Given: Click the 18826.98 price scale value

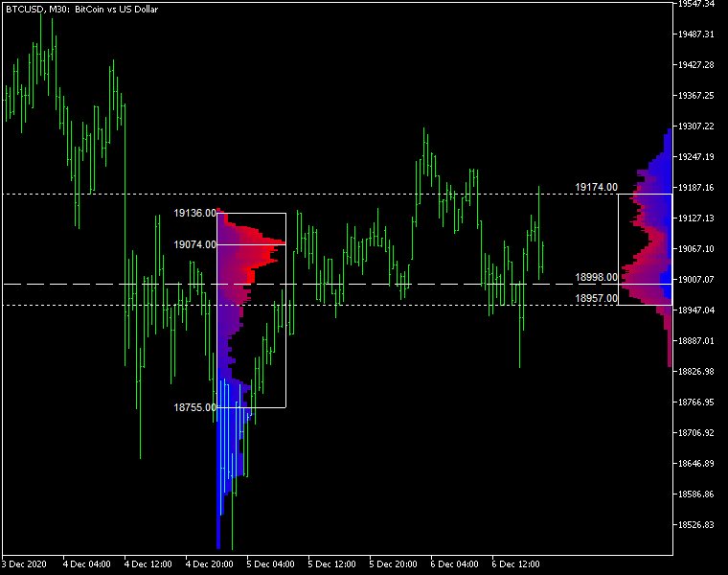Looking at the screenshot, I should tap(696, 372).
